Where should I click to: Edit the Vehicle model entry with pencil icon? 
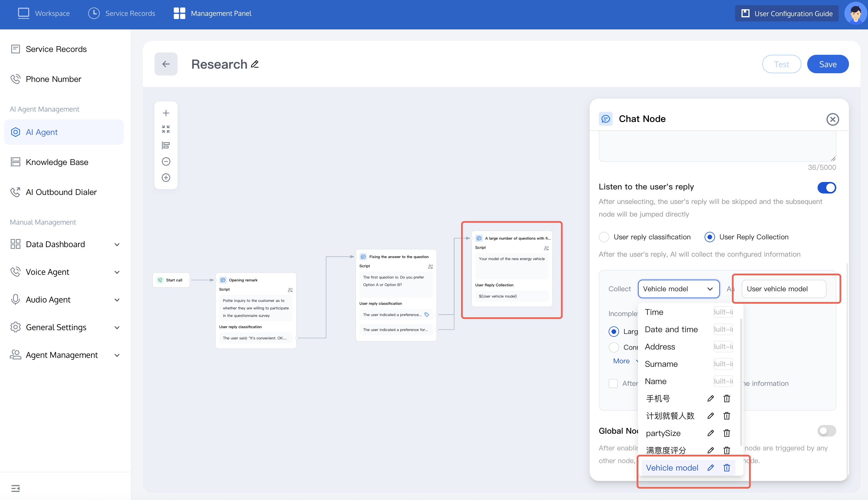[x=710, y=468]
